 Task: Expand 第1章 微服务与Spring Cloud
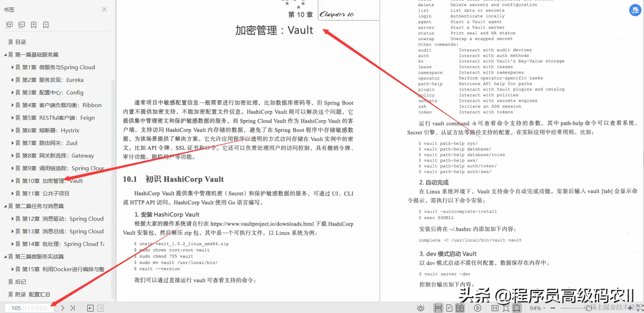[x=13, y=67]
